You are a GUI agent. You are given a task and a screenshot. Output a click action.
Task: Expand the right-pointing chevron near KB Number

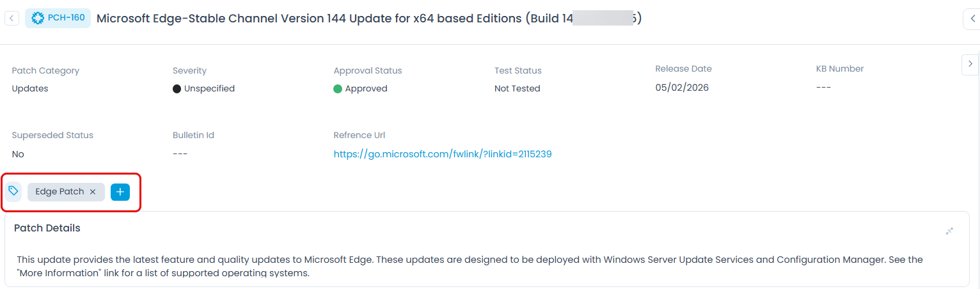point(970,64)
